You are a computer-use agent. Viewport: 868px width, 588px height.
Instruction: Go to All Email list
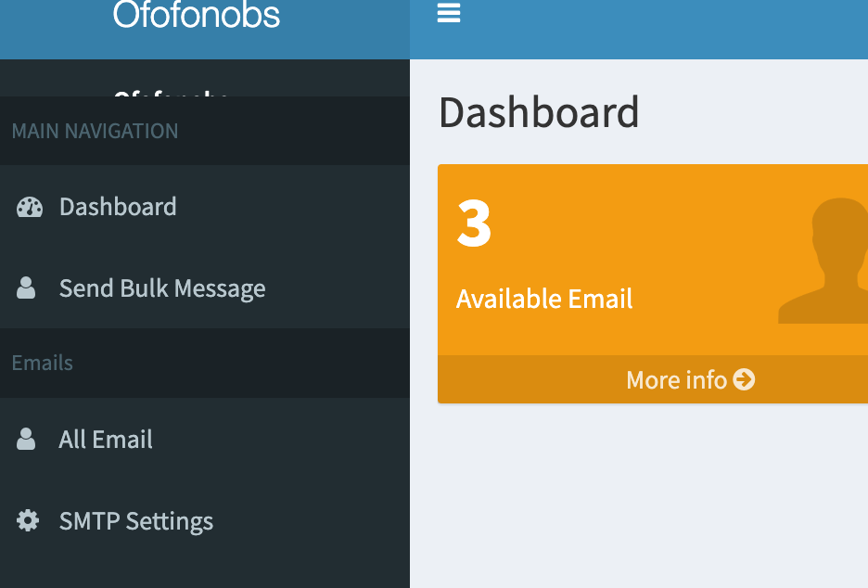[x=106, y=440]
